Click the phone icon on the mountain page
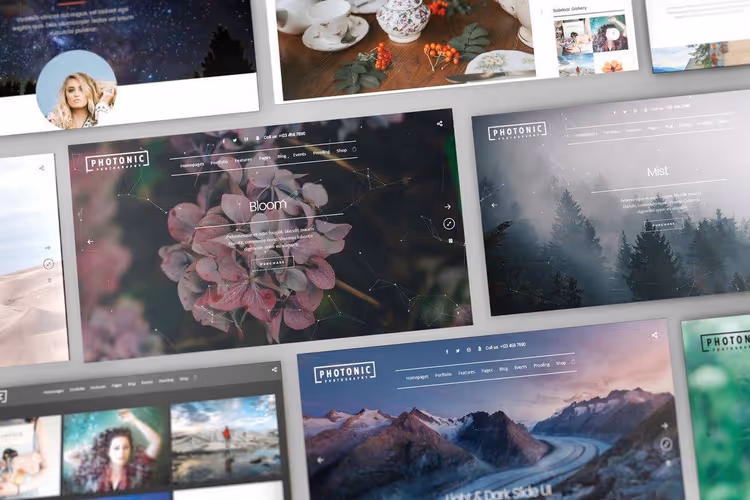This screenshot has width=750, height=500. [x=480, y=349]
